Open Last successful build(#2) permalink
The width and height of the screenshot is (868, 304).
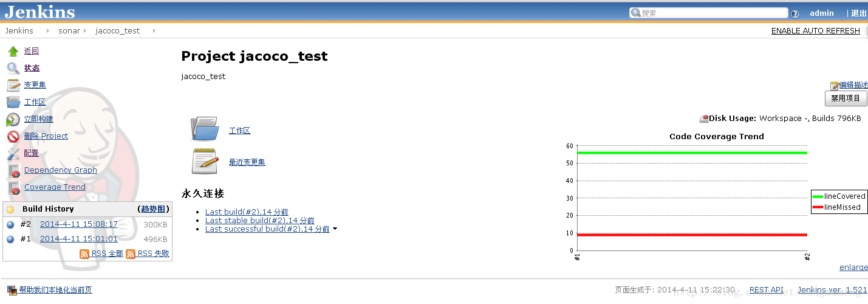tap(267, 229)
